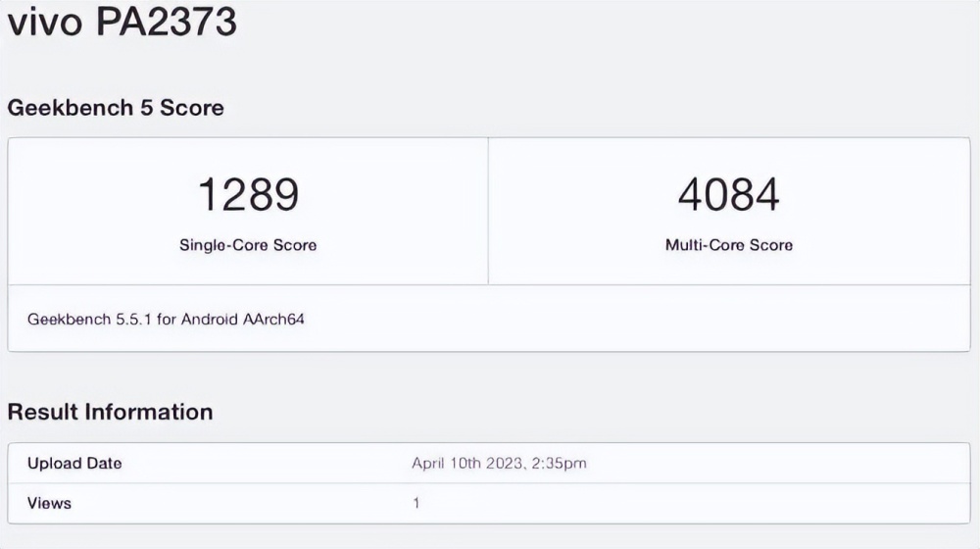Click the Geekbench 5.5.1 for Android AArch64 text
The image size is (980, 549).
point(166,319)
